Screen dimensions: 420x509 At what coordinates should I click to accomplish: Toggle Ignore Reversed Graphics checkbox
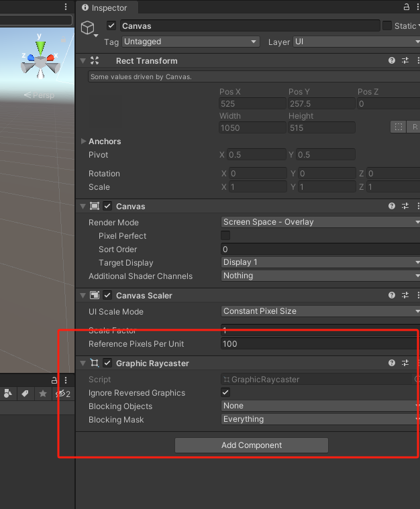coord(225,392)
